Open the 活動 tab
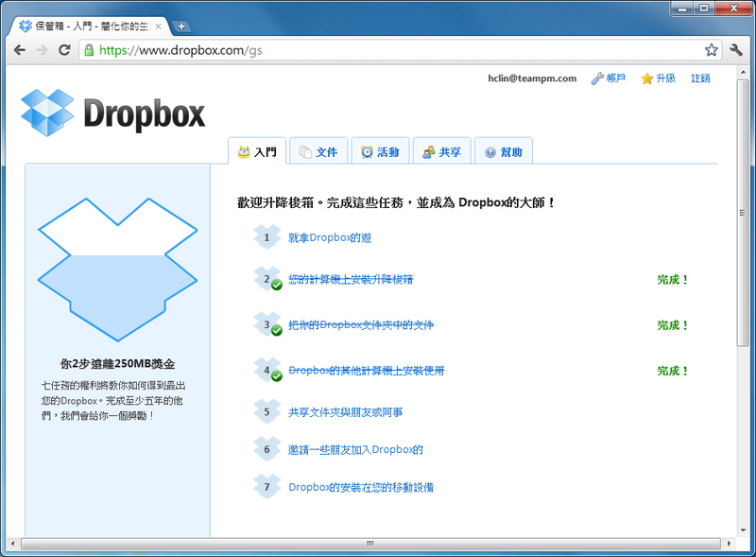 pyautogui.click(x=380, y=151)
